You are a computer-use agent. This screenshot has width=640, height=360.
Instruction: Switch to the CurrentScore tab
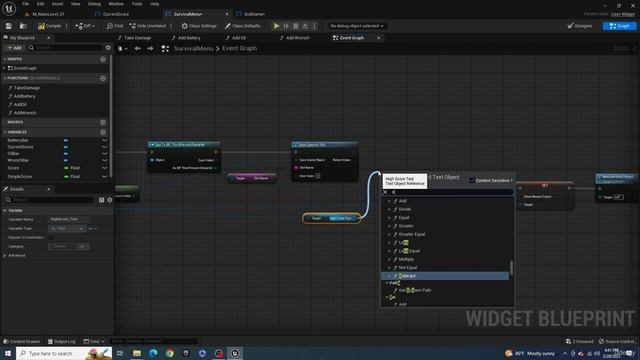pos(116,14)
